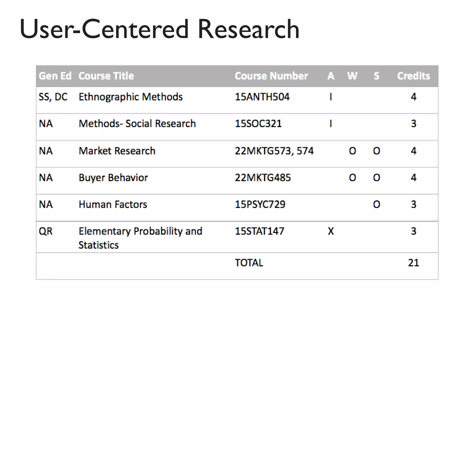Viewport: 476px width, 476px height.
Task: Click the 'A' column header
Action: 331,76
